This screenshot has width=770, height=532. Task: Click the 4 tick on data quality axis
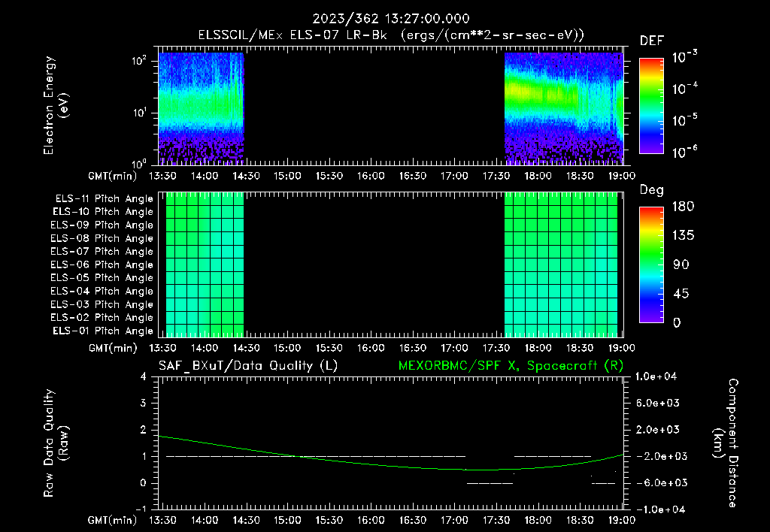pos(144,376)
